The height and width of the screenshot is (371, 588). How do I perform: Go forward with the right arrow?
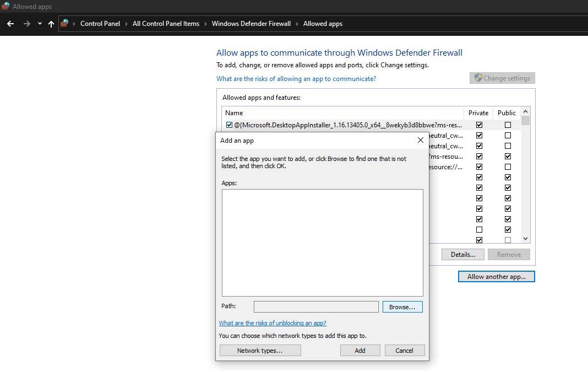pyautogui.click(x=26, y=24)
